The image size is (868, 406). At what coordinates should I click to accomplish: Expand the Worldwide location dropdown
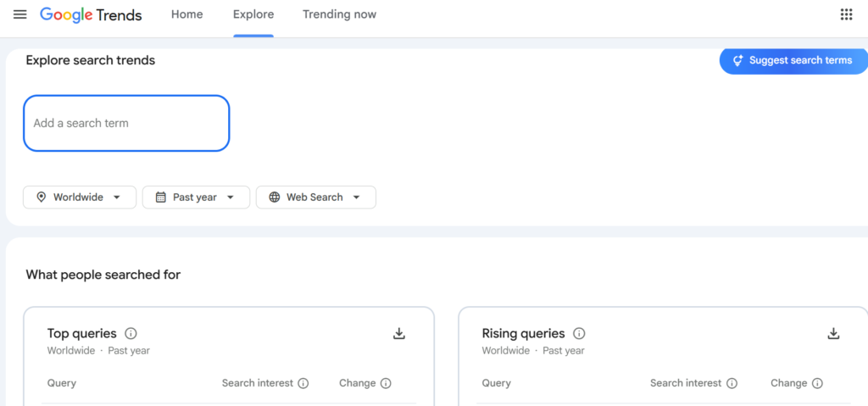click(x=80, y=197)
